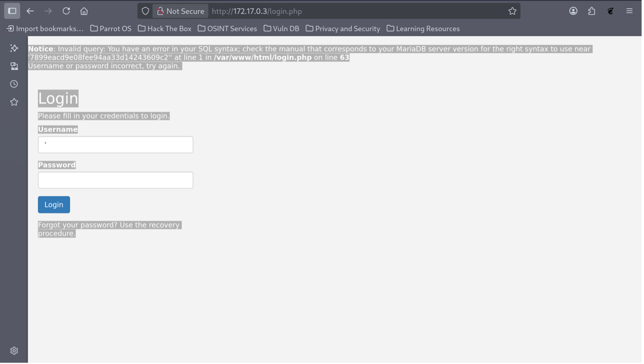The height and width of the screenshot is (364, 644).
Task: Click 'Please fill in your credentials' text
Action: click(x=104, y=116)
